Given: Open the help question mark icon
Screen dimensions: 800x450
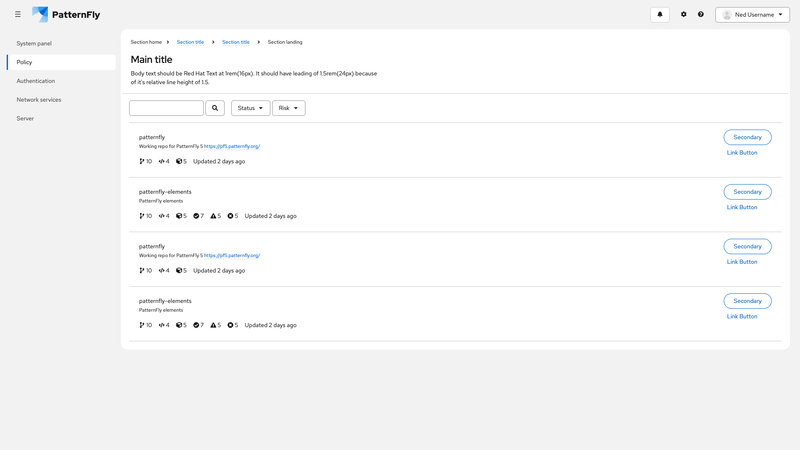Looking at the screenshot, I should pyautogui.click(x=701, y=14).
